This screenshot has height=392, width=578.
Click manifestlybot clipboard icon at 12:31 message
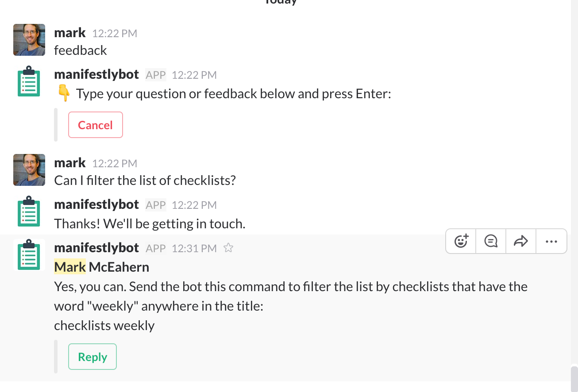(29, 255)
